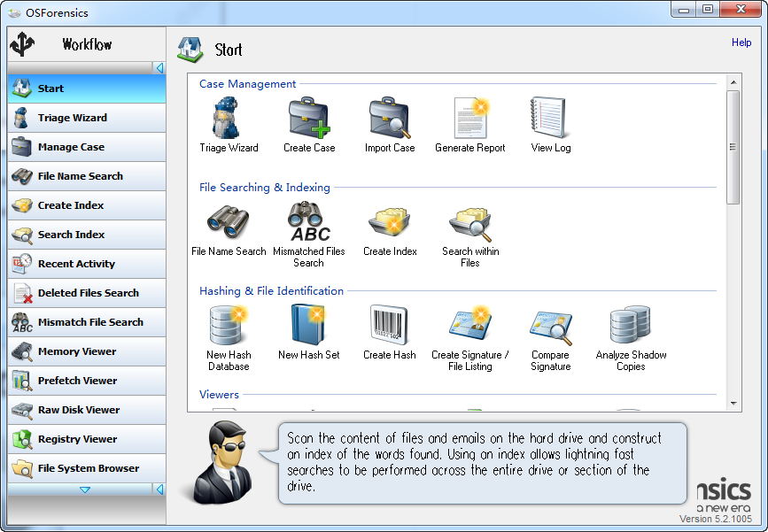Open Create Signature / File Listing icon

[x=470, y=325]
